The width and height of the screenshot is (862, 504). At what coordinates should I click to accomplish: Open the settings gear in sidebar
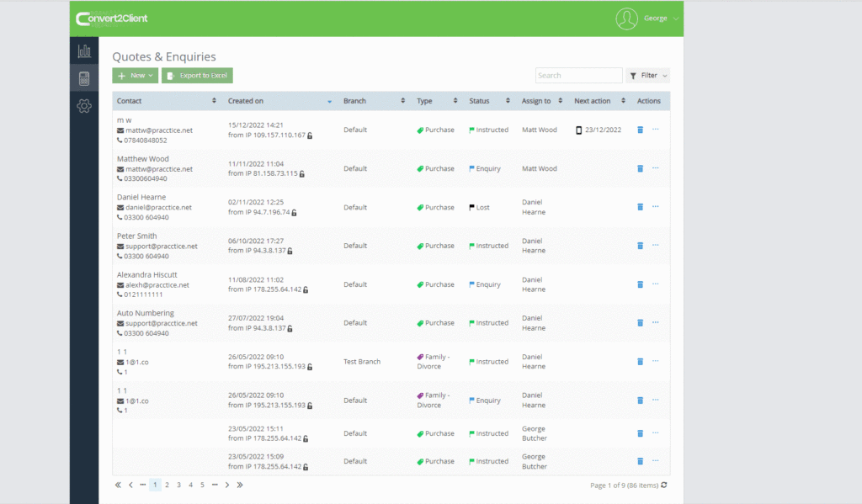coord(84,105)
